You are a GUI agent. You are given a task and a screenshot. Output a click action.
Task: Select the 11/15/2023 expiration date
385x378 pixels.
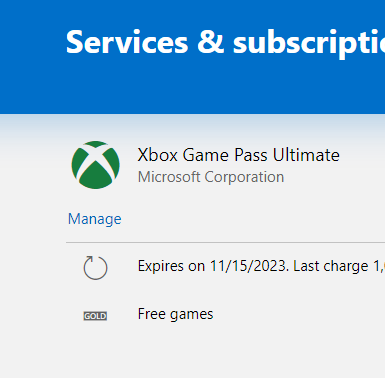click(x=248, y=266)
